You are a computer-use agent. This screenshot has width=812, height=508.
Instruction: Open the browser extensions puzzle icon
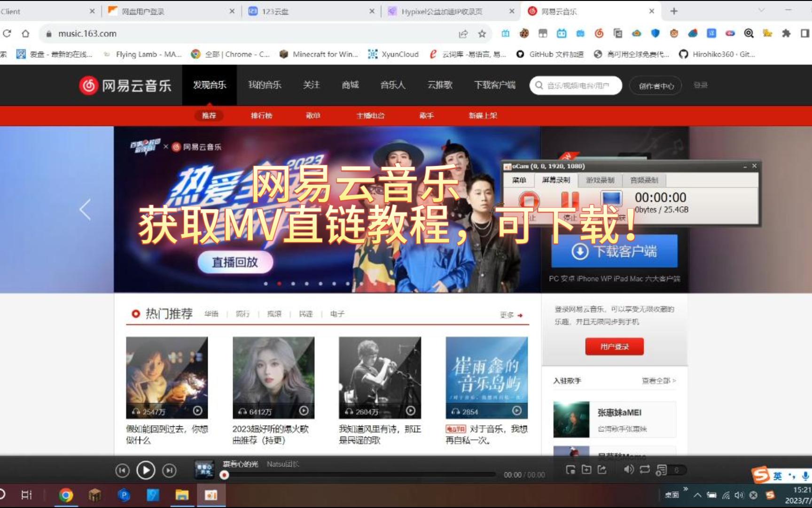point(786,33)
